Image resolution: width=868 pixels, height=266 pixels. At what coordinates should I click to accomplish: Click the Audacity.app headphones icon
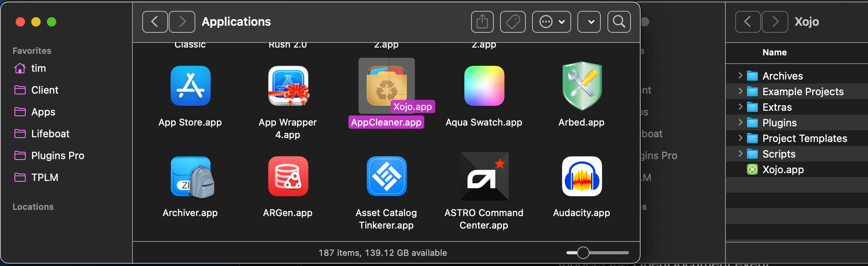tap(582, 176)
